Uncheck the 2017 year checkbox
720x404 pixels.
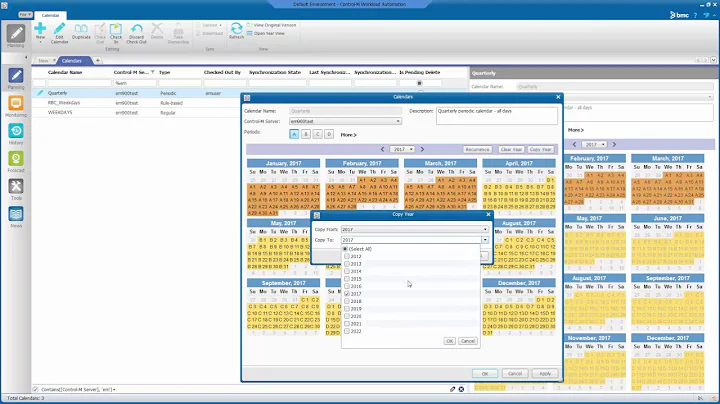347,293
